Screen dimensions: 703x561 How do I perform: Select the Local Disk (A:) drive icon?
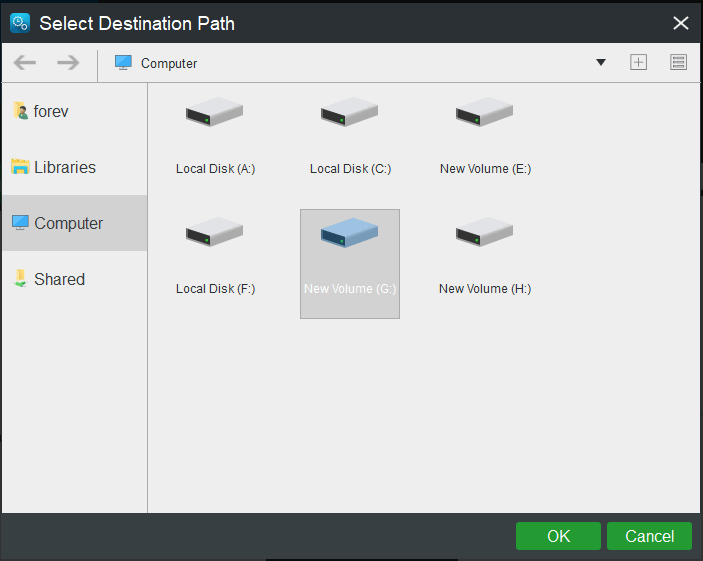point(214,112)
